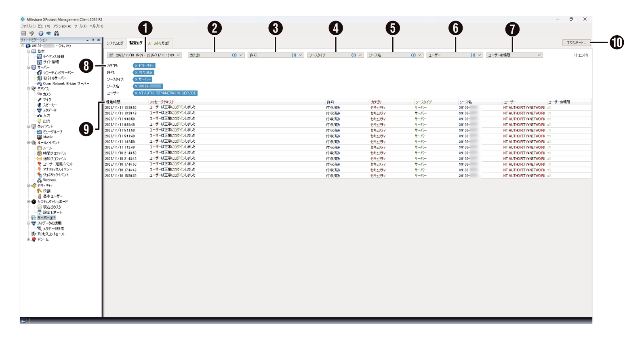Viewport: 644px width, 340px height.
Task: Click the エクスポート button
Action: pos(576,42)
